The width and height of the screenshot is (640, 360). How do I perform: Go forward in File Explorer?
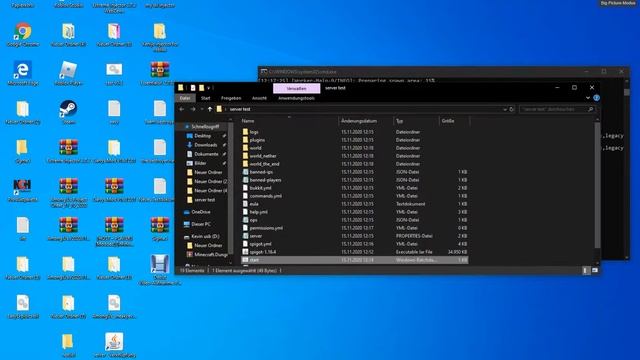point(193,109)
